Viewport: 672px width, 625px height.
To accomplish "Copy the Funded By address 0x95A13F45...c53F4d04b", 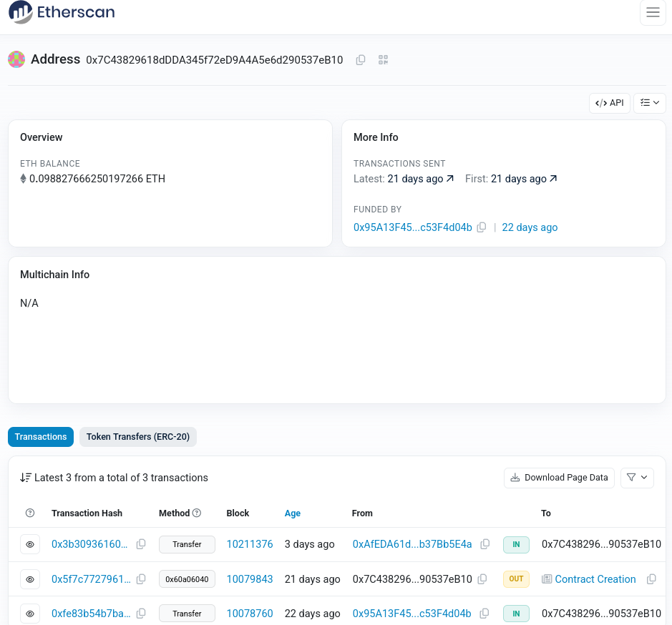I will coord(482,227).
